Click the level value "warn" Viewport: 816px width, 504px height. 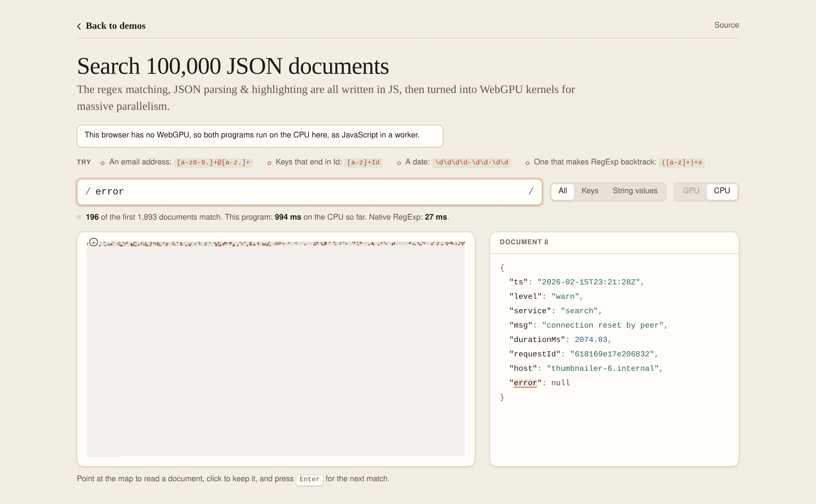tap(565, 297)
